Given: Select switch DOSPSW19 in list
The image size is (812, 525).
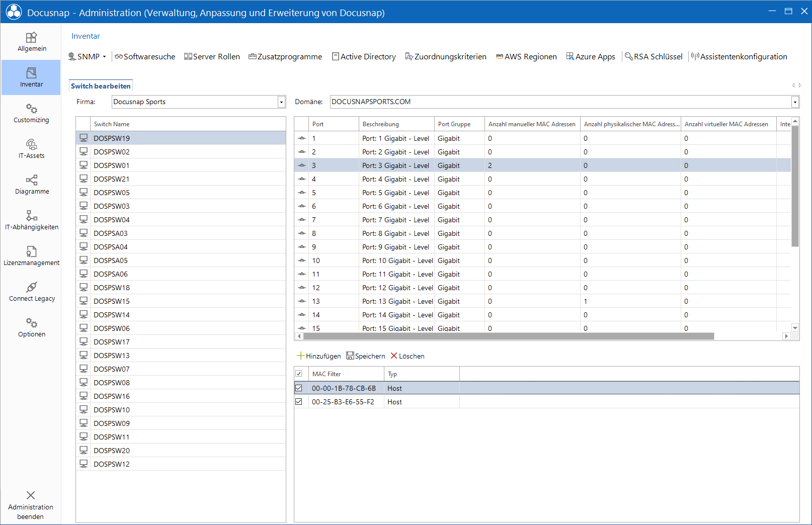Looking at the screenshot, I should pyautogui.click(x=181, y=138).
